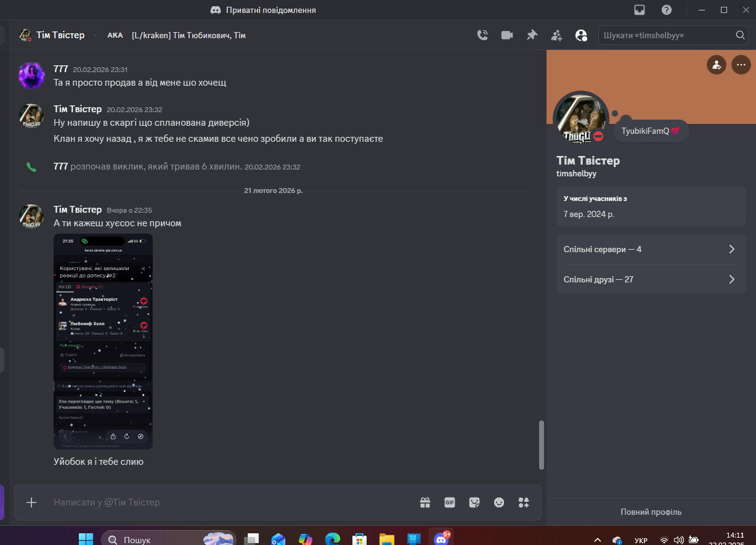The height and width of the screenshot is (545, 756).
Task: Open Outlook from the taskbar
Action: click(x=278, y=539)
